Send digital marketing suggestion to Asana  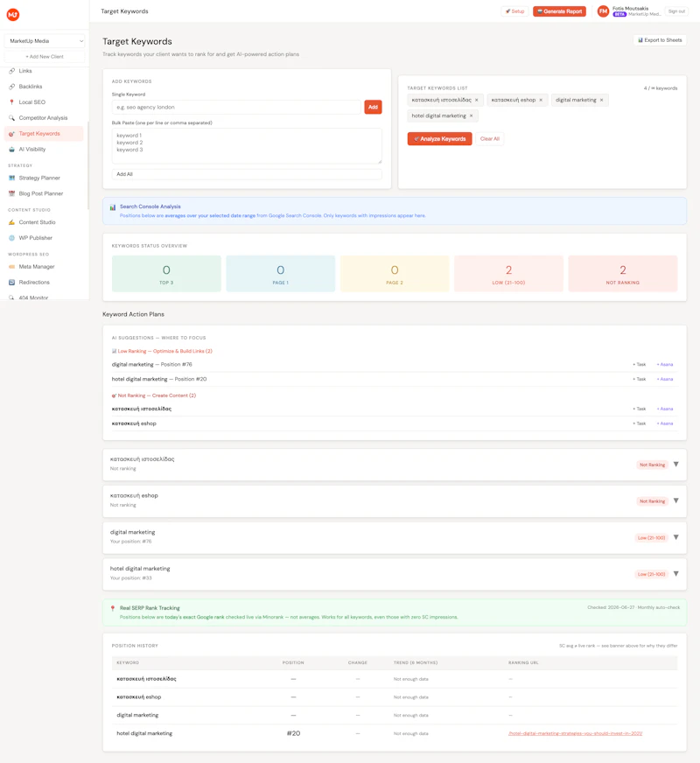coord(665,365)
